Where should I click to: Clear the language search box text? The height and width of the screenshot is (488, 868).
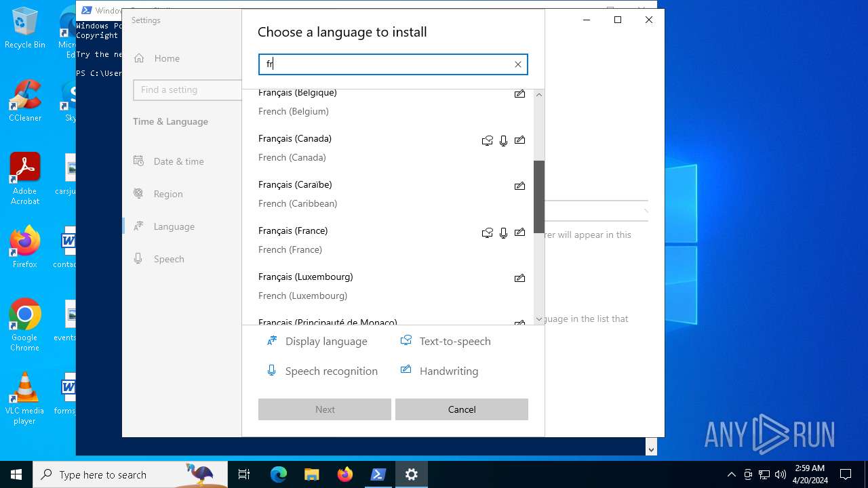(x=518, y=64)
